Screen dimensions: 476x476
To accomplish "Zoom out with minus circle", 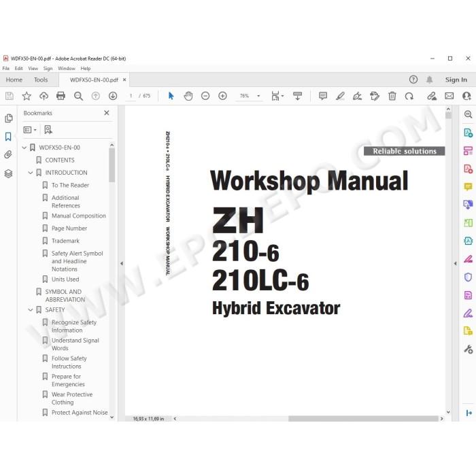I will click(x=205, y=97).
